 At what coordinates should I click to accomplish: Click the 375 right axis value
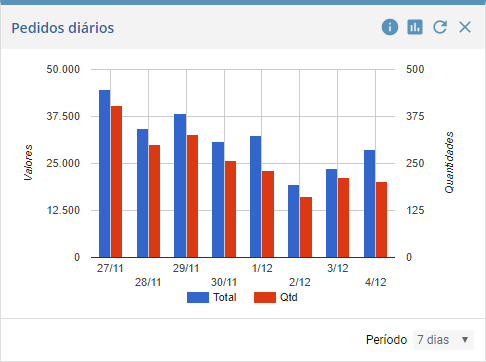tap(415, 116)
